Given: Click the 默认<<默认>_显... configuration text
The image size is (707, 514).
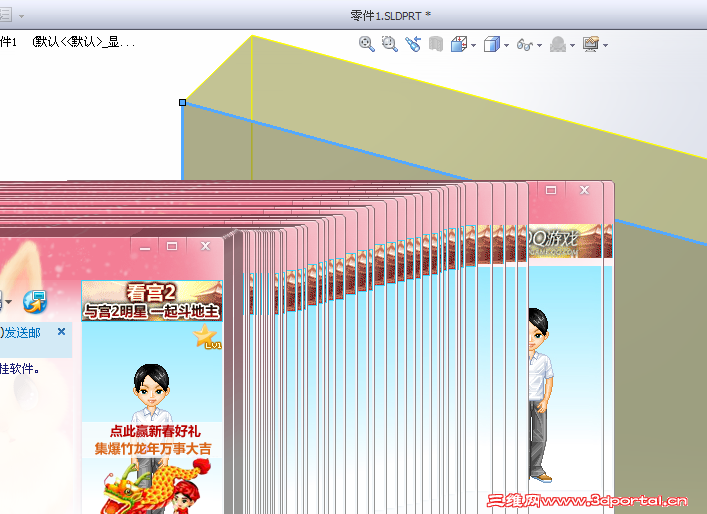Looking at the screenshot, I should click(83, 42).
